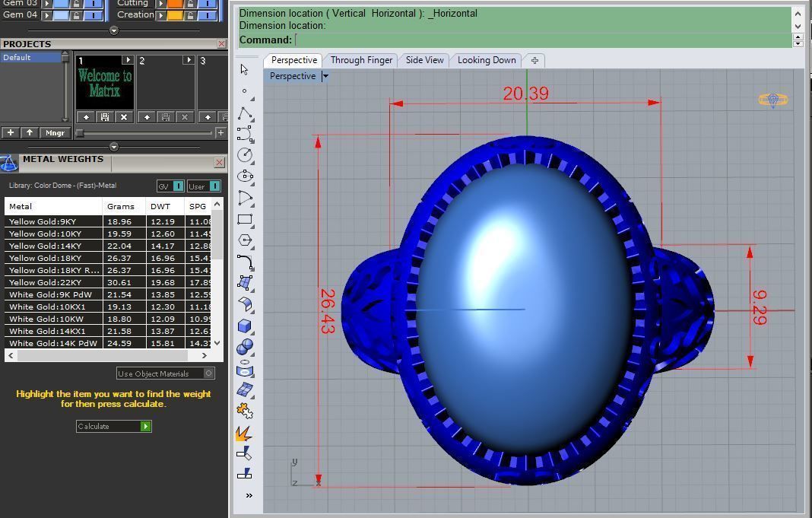The image size is (812, 518).
Task: Open the Side View tab
Action: pyautogui.click(x=425, y=60)
